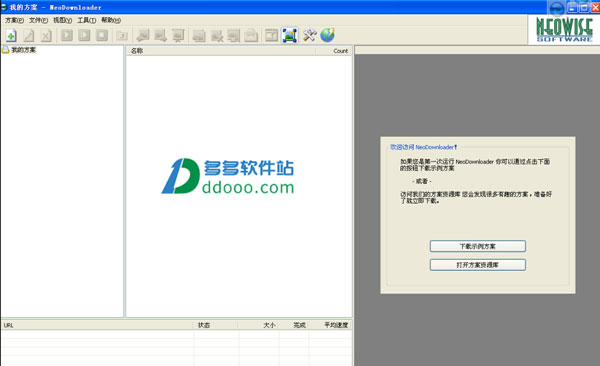Click the first grayed start download play icon

[67, 35]
